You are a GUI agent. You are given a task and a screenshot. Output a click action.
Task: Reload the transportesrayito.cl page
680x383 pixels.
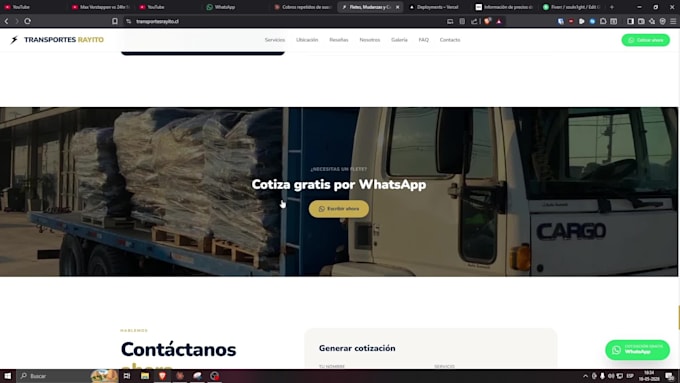(28, 21)
